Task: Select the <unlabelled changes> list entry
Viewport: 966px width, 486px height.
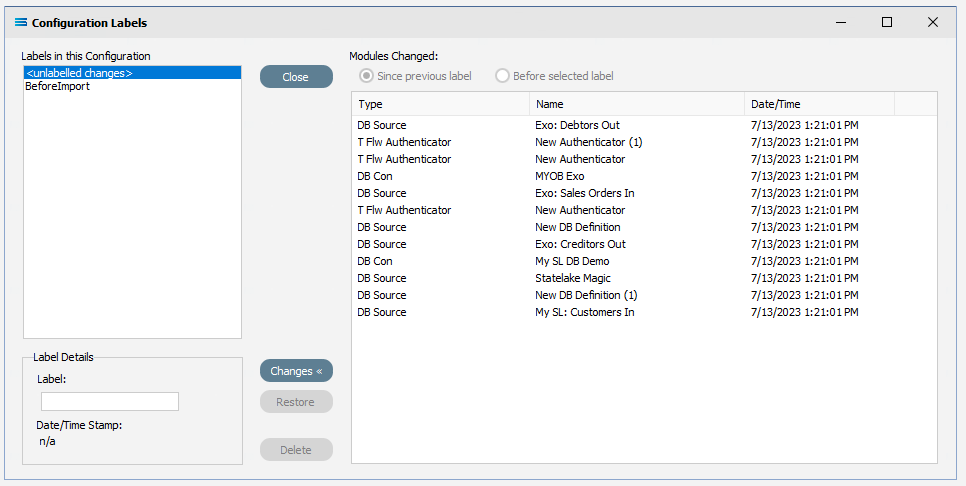Action: pos(132,73)
